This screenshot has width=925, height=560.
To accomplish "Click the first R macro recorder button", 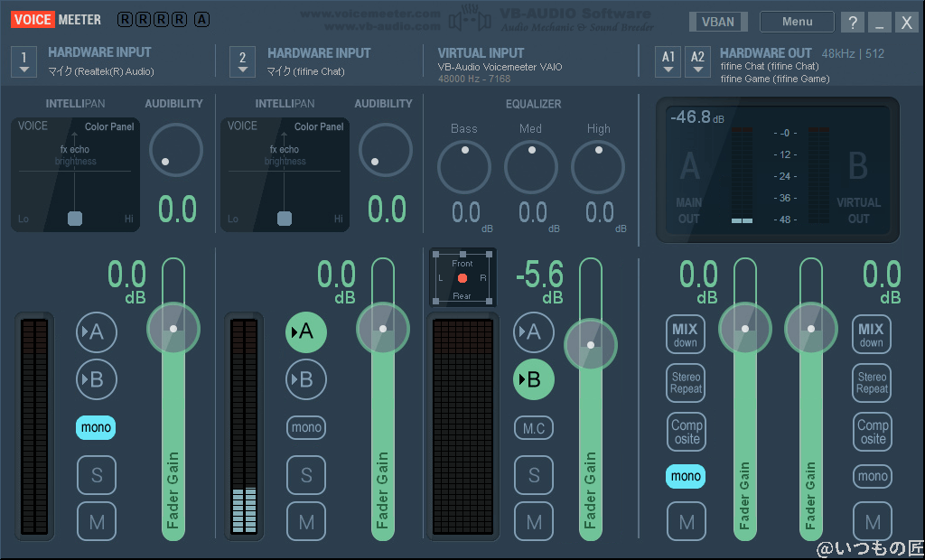I will (x=123, y=19).
